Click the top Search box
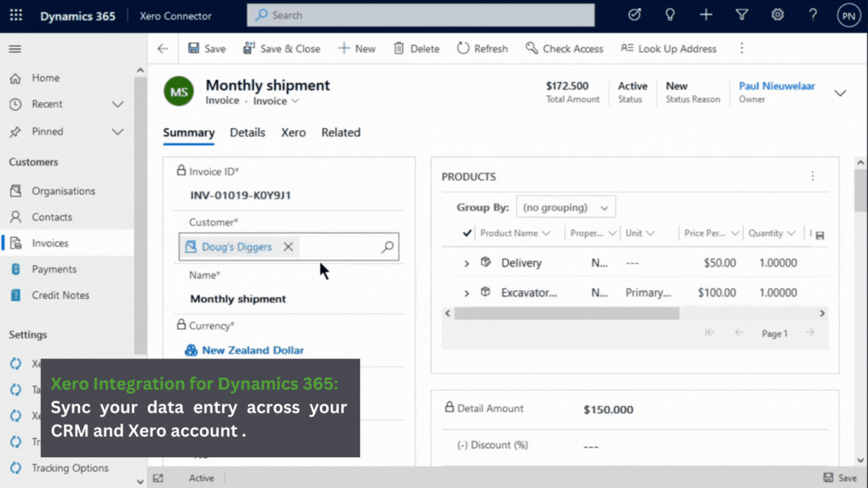Image resolution: width=868 pixels, height=488 pixels. (x=420, y=15)
